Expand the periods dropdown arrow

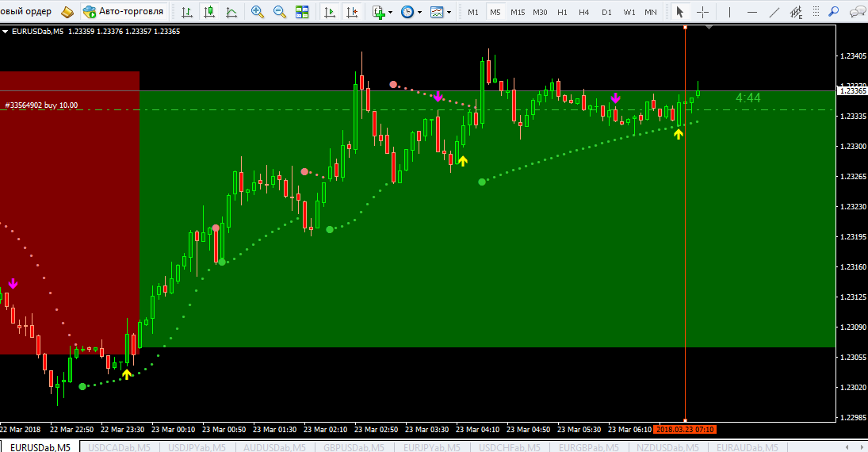[419, 12]
